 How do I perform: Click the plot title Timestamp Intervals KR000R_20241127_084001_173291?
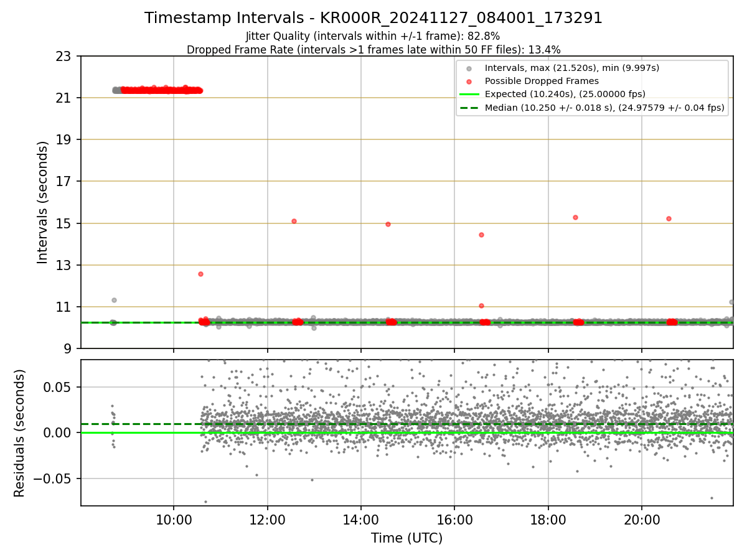[374, 18]
